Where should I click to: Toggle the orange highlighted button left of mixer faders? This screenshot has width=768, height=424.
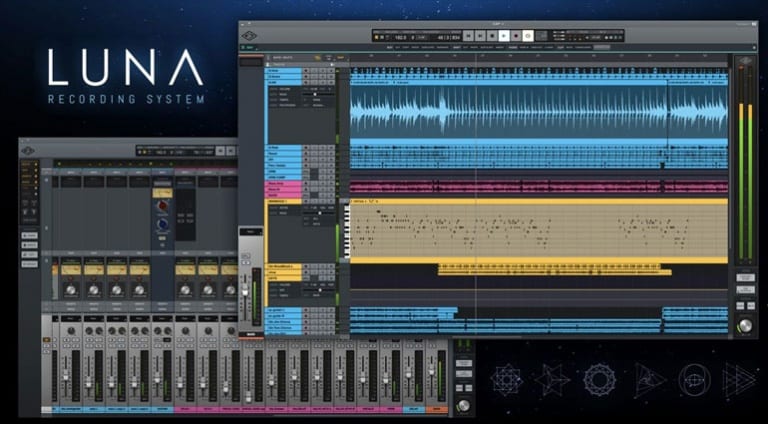point(47,339)
